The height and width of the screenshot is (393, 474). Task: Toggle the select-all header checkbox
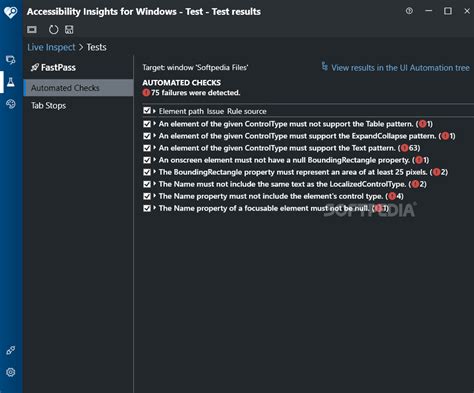[x=147, y=110]
